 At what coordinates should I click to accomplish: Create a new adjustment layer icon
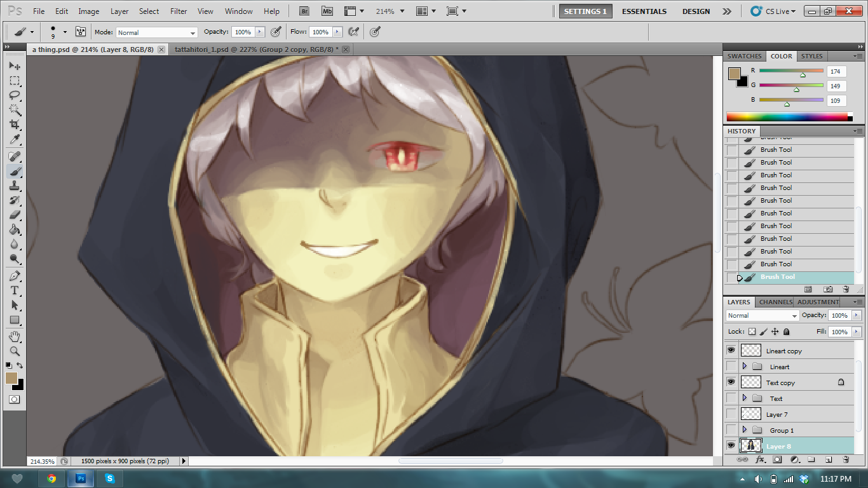coord(794,459)
